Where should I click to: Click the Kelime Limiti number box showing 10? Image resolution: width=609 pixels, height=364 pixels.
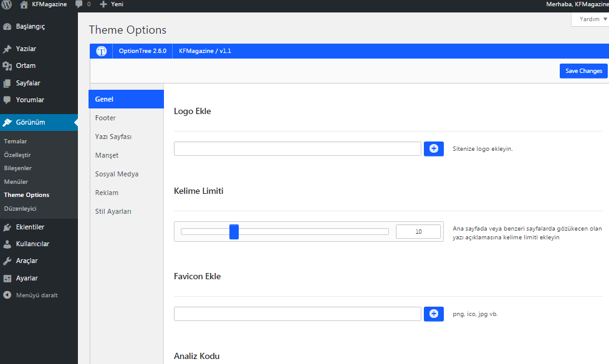(418, 231)
